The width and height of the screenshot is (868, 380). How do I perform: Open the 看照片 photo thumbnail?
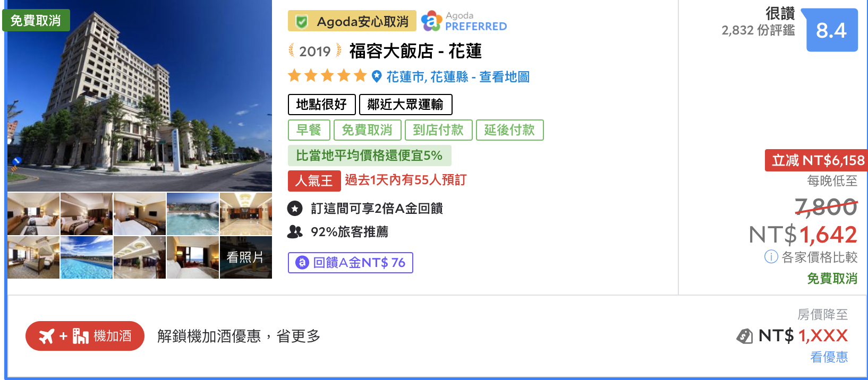click(x=246, y=257)
